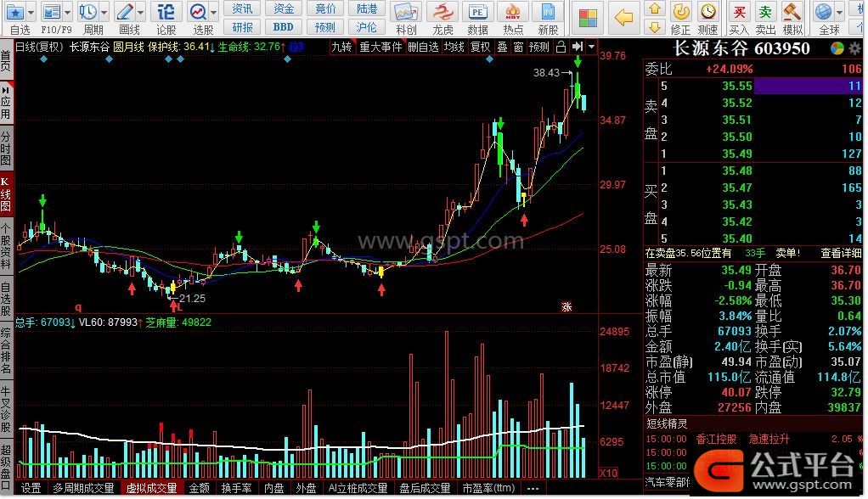Screen dimensions: 868x499
Task: Switch to the 换手率 indicator tab
Action: click(x=237, y=489)
